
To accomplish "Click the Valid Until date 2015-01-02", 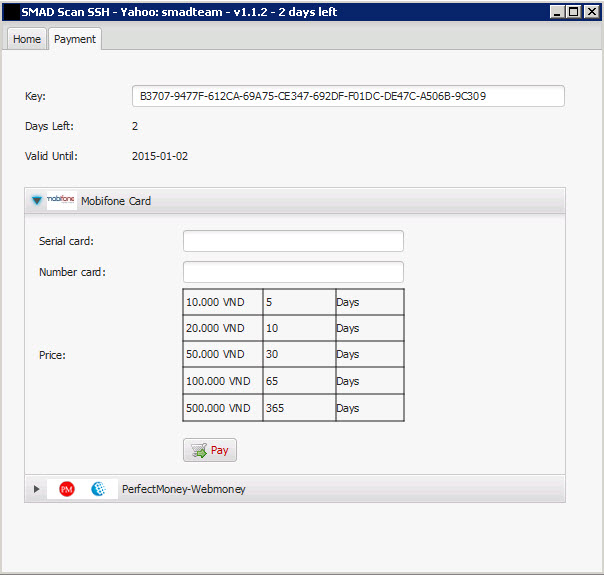I will [160, 156].
